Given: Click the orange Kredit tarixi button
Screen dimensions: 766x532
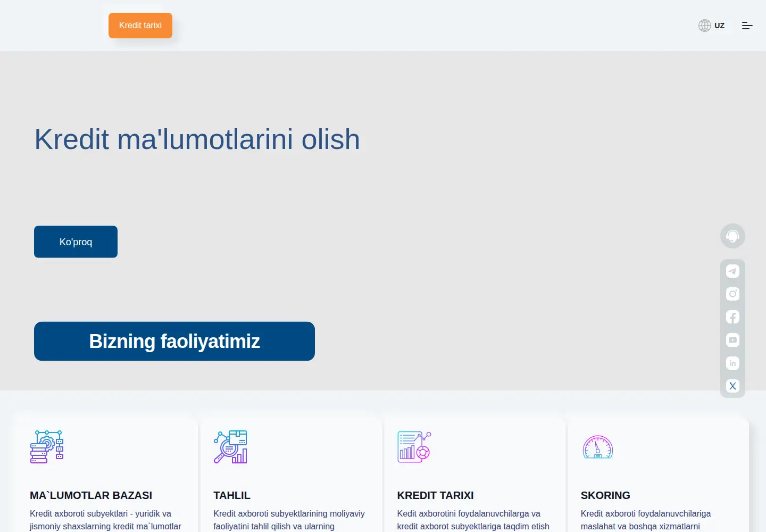Looking at the screenshot, I should (140, 26).
